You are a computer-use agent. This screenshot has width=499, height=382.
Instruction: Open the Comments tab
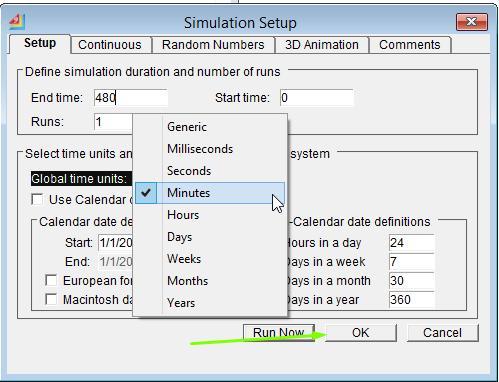pyautogui.click(x=410, y=45)
